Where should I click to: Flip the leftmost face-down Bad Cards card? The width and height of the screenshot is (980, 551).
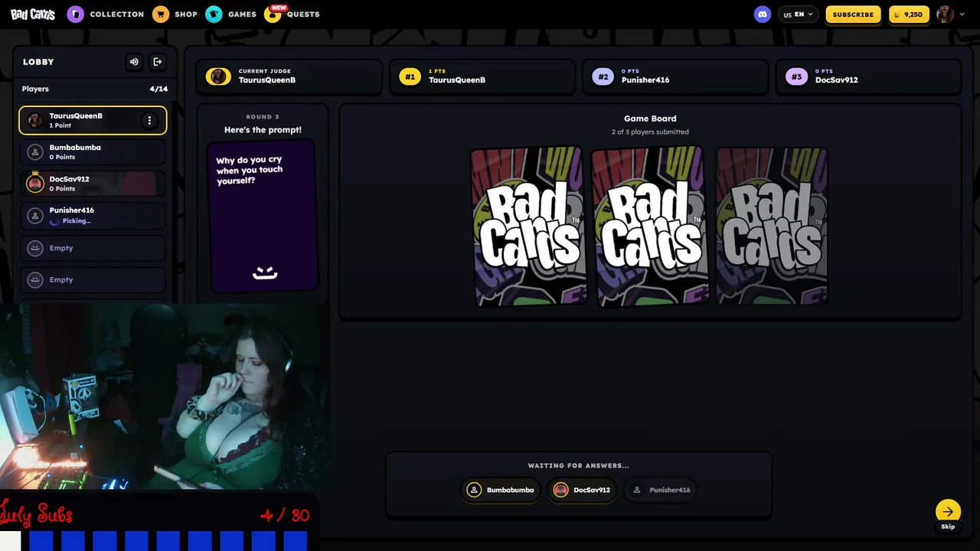tap(528, 227)
